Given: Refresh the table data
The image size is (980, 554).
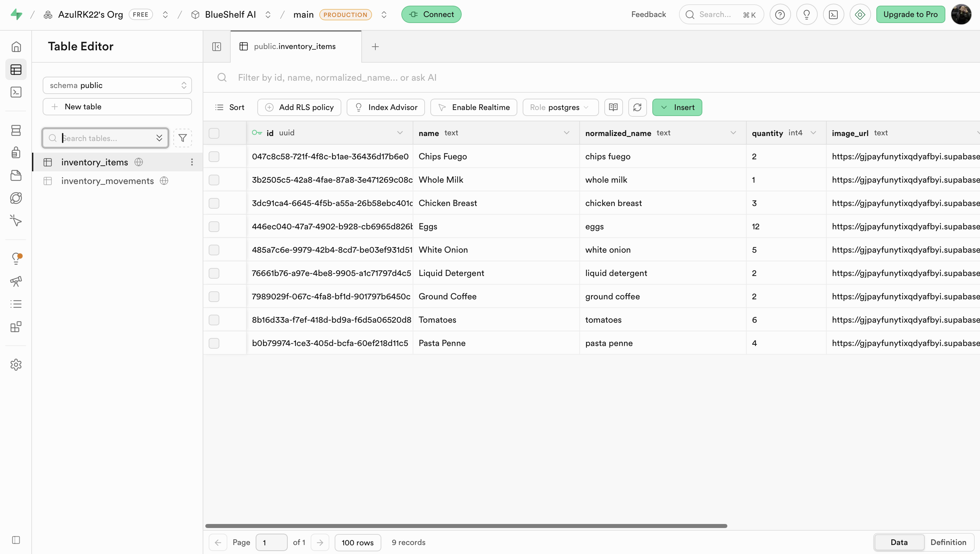Looking at the screenshot, I should (x=637, y=107).
